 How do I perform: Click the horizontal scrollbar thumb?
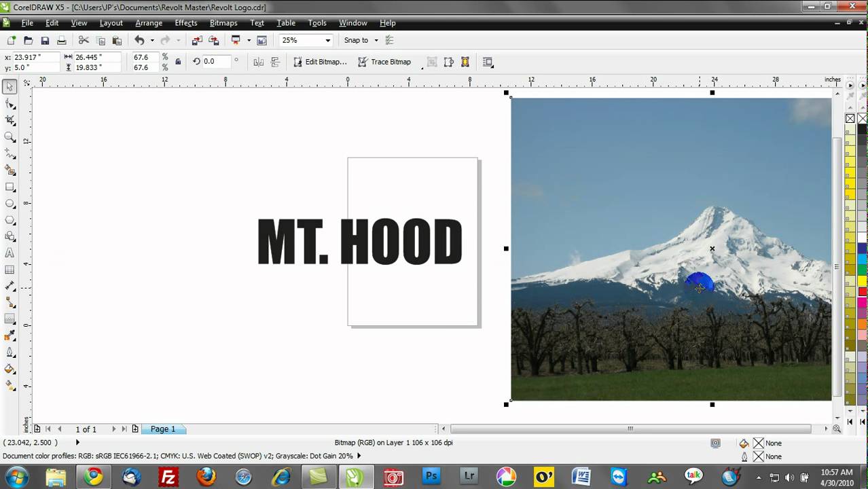(x=630, y=429)
